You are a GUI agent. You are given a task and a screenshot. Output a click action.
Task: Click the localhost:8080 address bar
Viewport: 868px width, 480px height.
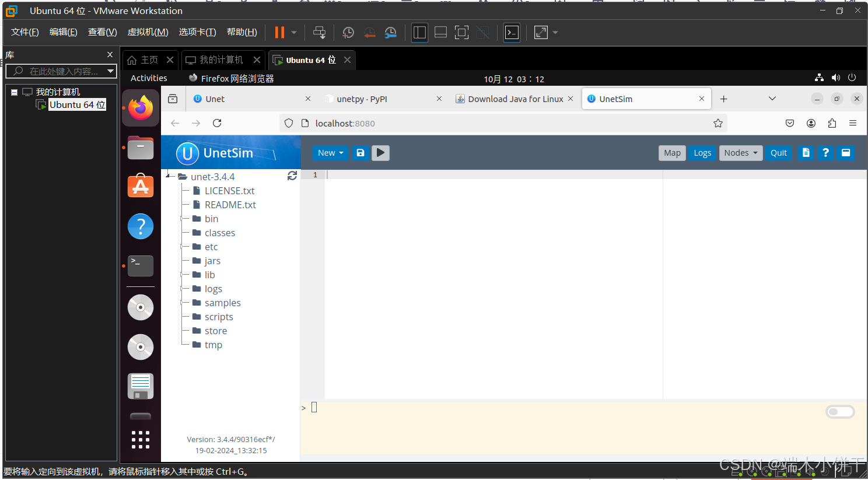pyautogui.click(x=503, y=123)
